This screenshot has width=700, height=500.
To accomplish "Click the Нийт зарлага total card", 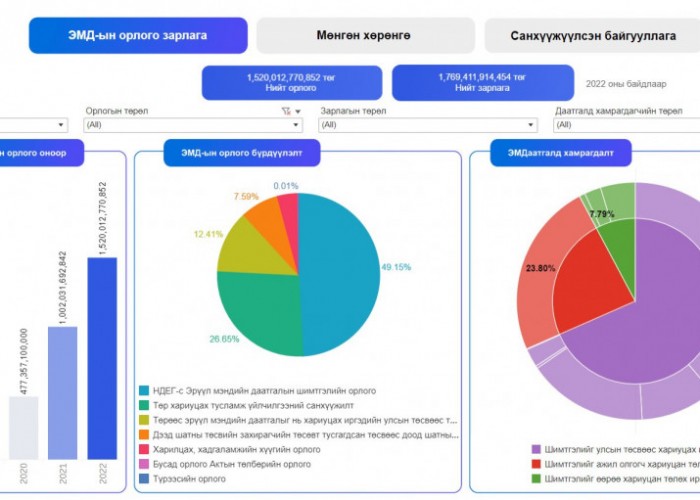I will (x=483, y=83).
